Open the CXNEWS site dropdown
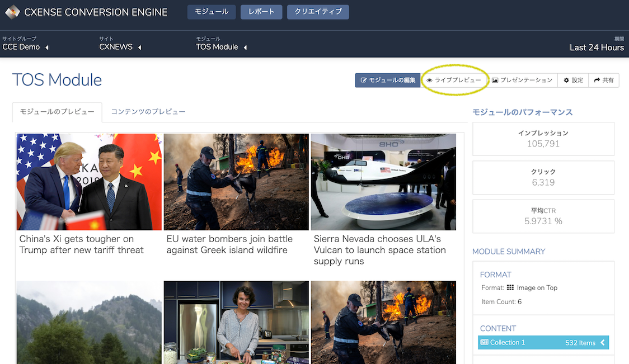This screenshot has height=364, width=629. [139, 48]
